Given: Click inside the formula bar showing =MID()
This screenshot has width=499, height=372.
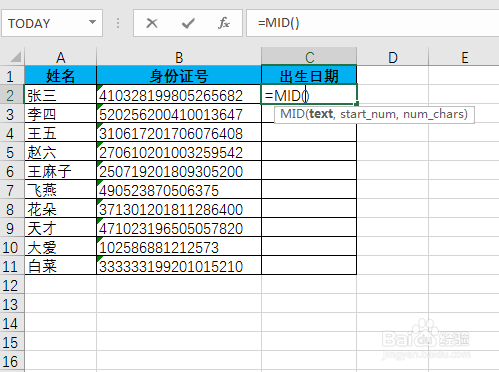Looking at the screenshot, I should click(372, 23).
